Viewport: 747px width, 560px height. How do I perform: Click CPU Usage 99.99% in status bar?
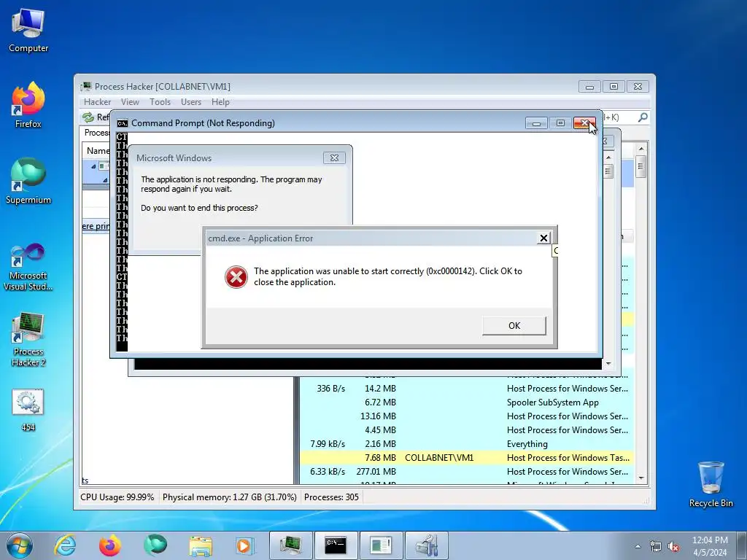point(117,497)
